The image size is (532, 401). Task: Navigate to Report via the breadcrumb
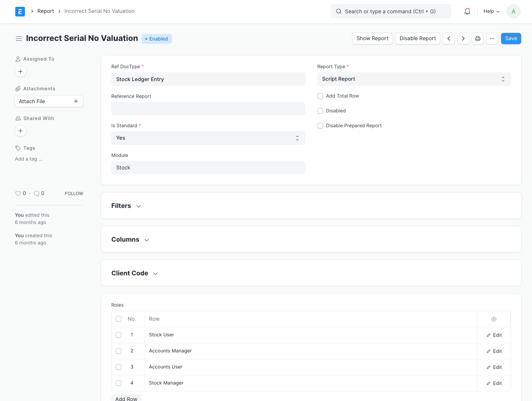point(45,11)
